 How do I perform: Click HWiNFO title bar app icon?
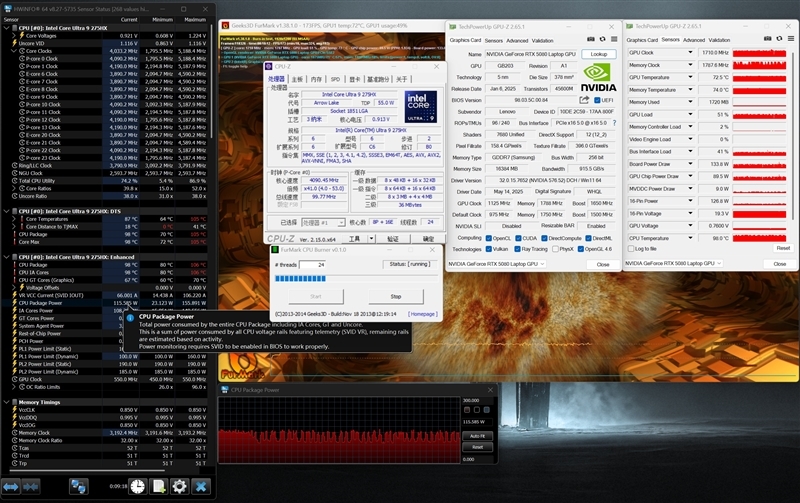point(7,9)
